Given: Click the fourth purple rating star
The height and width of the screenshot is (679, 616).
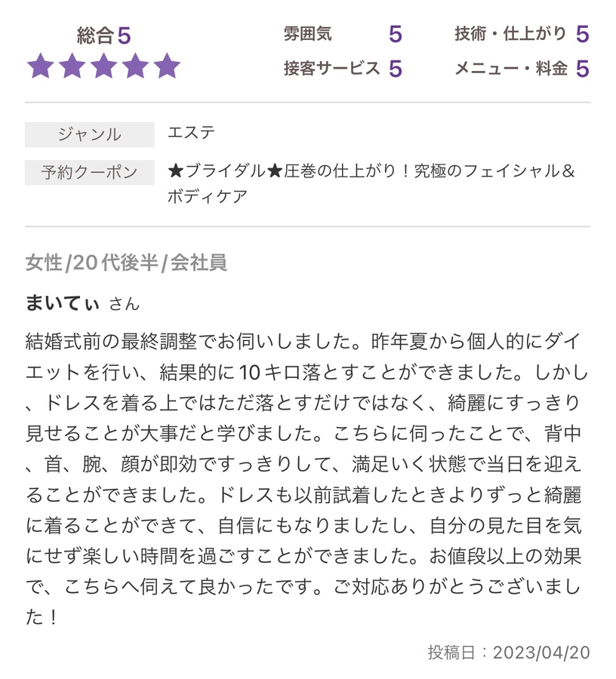Looking at the screenshot, I should (x=136, y=66).
